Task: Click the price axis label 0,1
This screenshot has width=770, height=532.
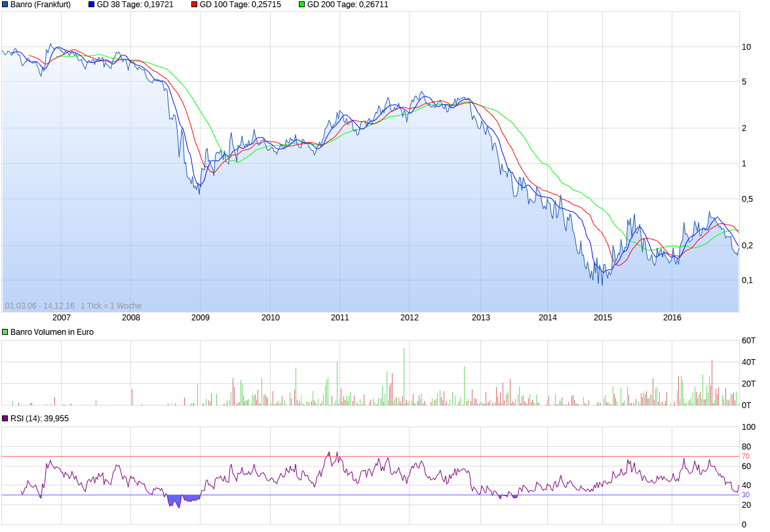Action: 748,280
